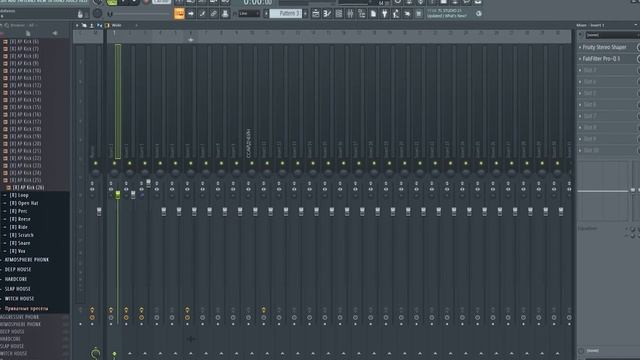Open the Slot 10 plugin arrow menu

580,150
